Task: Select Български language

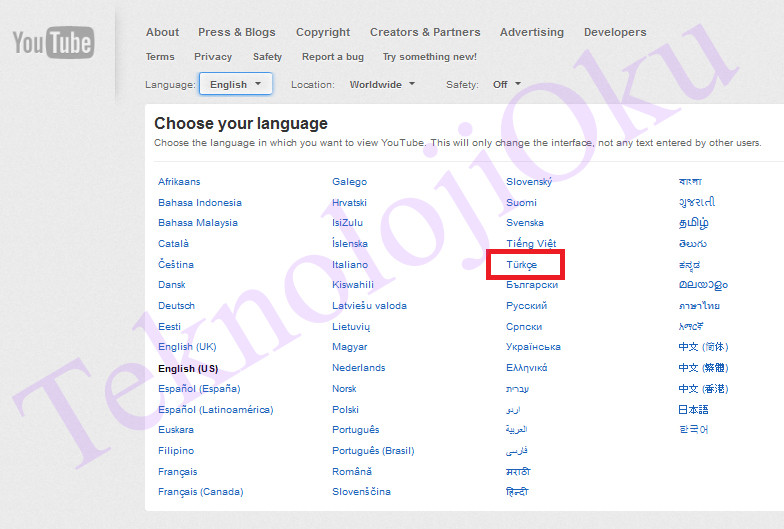Action: (532, 284)
